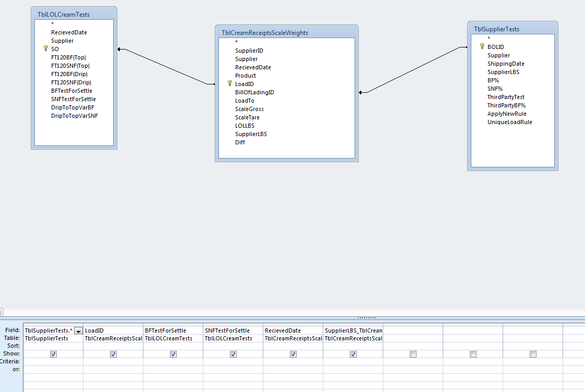The height and width of the screenshot is (392, 585).
Task: Select LoadID in the TblCreamReceiptsScaleWeights field list
Action: (x=245, y=84)
